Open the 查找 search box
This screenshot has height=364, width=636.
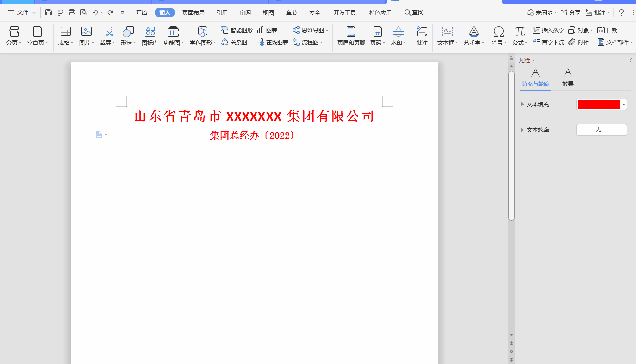point(414,12)
